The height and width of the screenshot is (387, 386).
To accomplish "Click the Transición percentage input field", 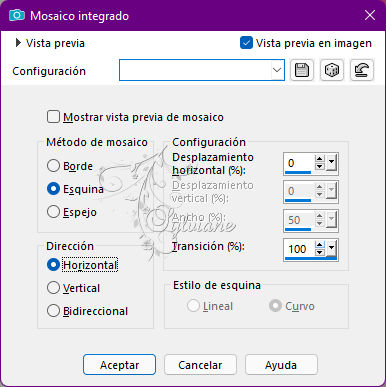I will point(299,249).
